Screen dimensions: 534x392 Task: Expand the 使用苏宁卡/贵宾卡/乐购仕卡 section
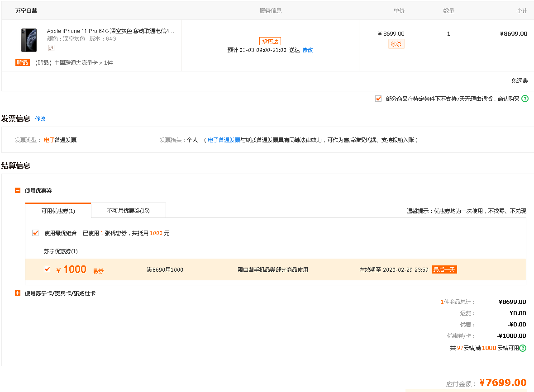18,293
